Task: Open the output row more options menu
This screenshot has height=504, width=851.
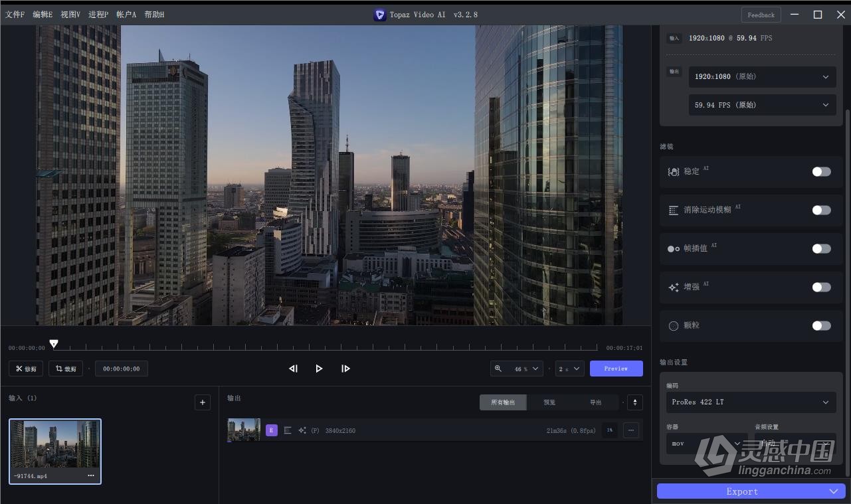Action: coord(631,430)
